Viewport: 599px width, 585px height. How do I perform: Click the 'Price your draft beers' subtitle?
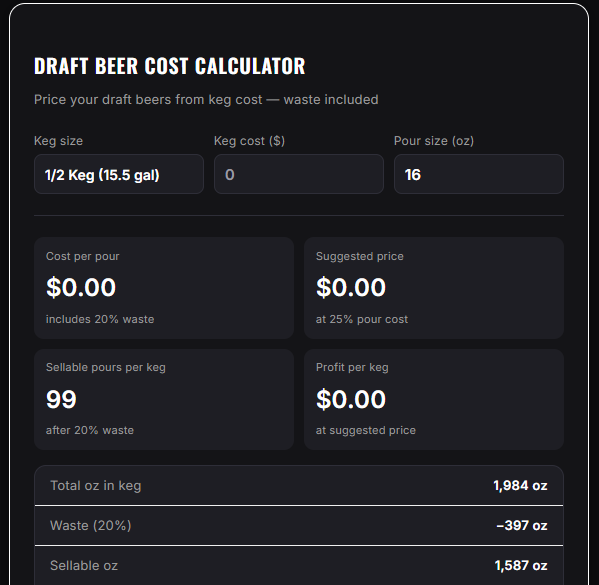click(206, 100)
